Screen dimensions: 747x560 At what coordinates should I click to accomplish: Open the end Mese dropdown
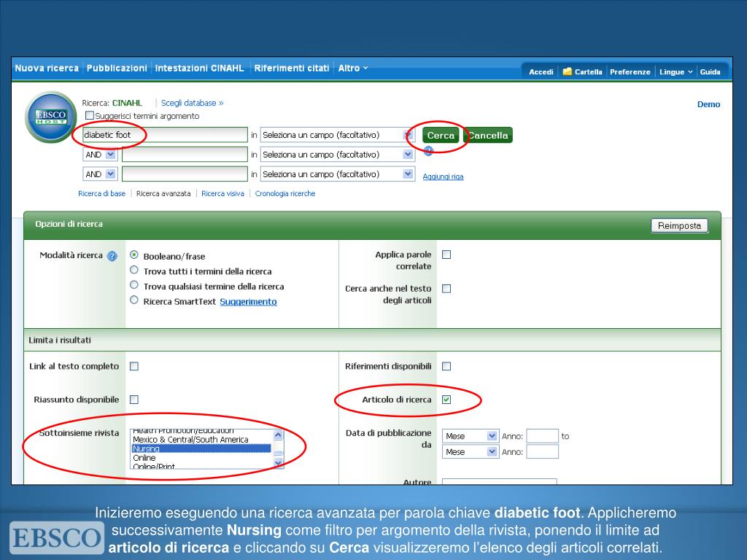click(x=471, y=452)
